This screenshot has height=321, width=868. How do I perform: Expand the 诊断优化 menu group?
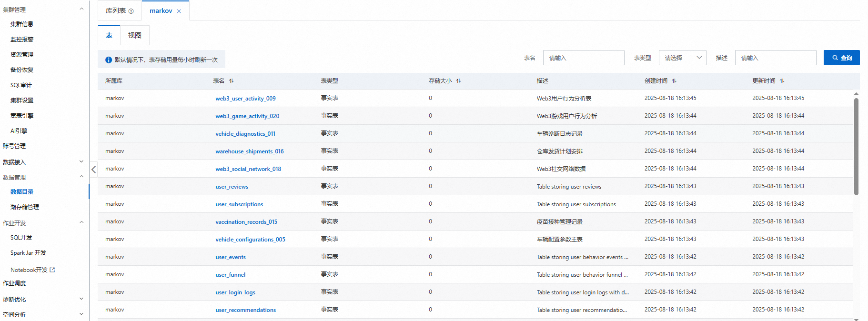(81, 299)
